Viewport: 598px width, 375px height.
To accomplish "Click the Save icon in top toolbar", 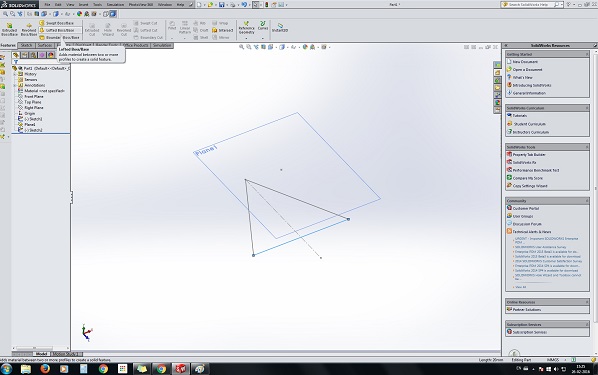I will [x=221, y=5].
